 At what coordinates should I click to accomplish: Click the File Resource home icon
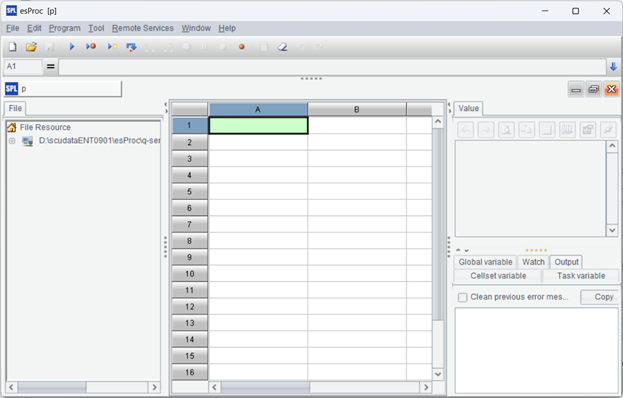pos(12,127)
